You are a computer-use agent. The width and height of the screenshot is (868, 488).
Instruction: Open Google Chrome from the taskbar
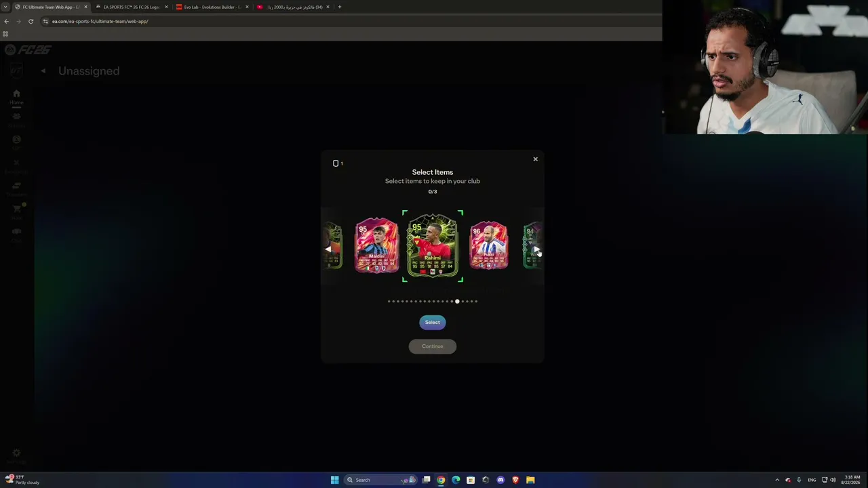click(441, 480)
